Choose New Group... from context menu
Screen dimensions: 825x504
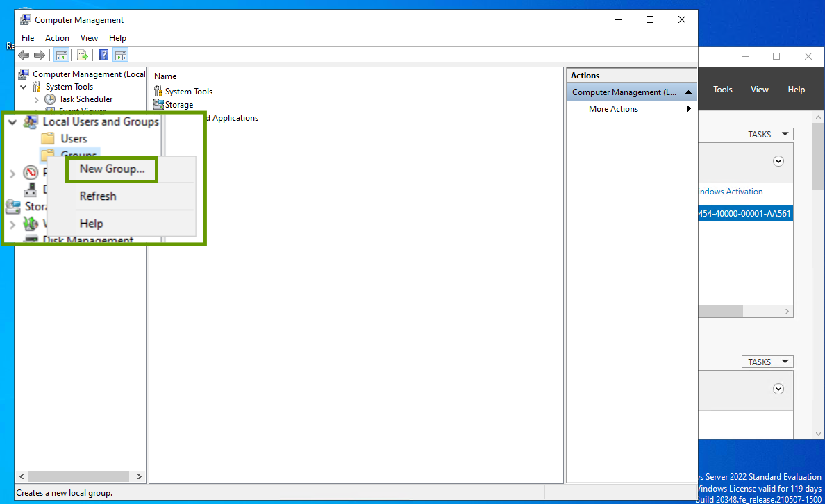[x=112, y=169]
